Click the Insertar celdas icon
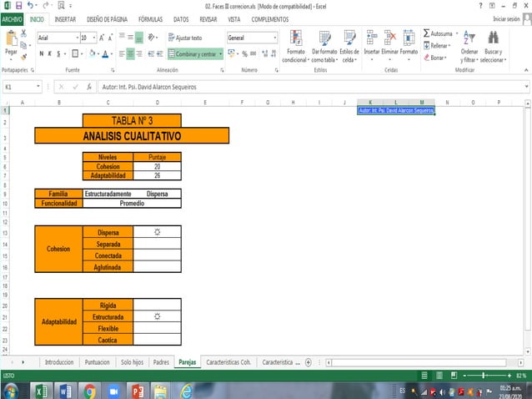This screenshot has height=399, width=532. point(372,38)
